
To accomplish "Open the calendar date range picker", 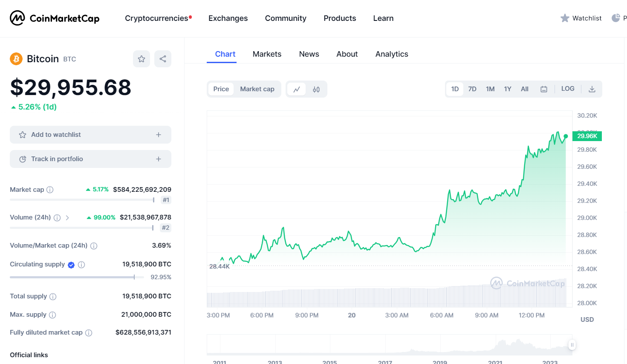I will coord(544,89).
